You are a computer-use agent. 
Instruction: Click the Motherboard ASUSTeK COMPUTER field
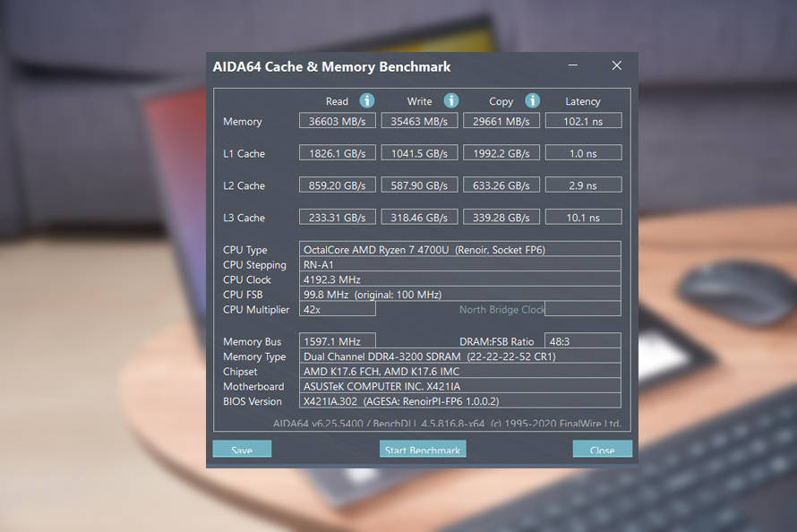click(x=460, y=386)
